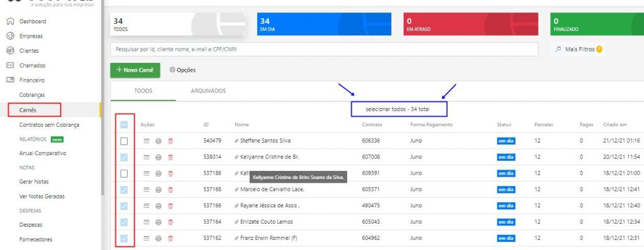Click the em dia status badge for ID 537162

[506, 238]
